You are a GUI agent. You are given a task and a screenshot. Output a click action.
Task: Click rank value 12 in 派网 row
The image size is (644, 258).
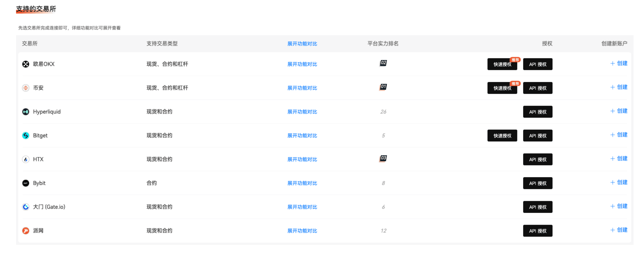point(383,231)
